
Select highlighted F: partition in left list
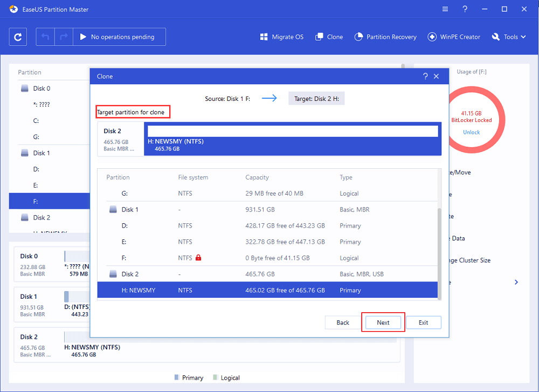[50, 201]
